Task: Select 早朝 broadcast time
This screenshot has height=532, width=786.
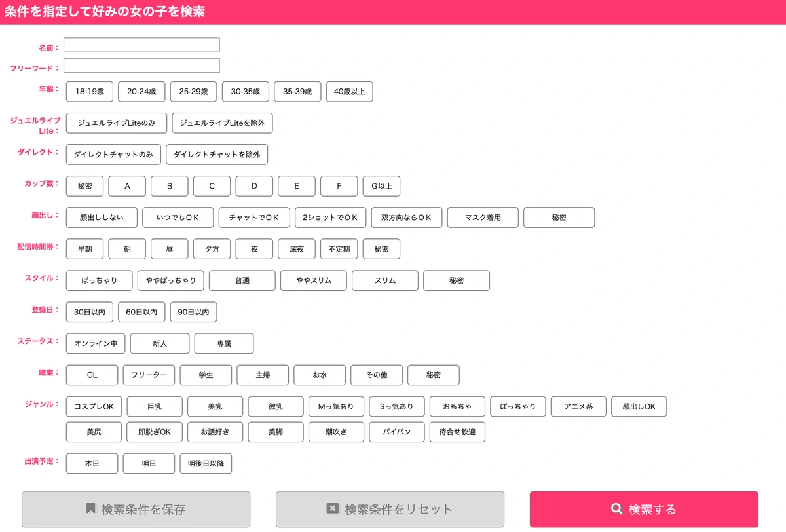Action: (x=85, y=249)
